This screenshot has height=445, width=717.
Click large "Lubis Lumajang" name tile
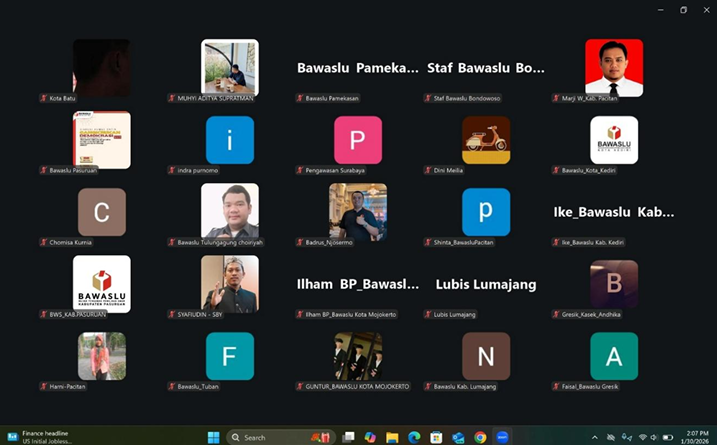(486, 284)
